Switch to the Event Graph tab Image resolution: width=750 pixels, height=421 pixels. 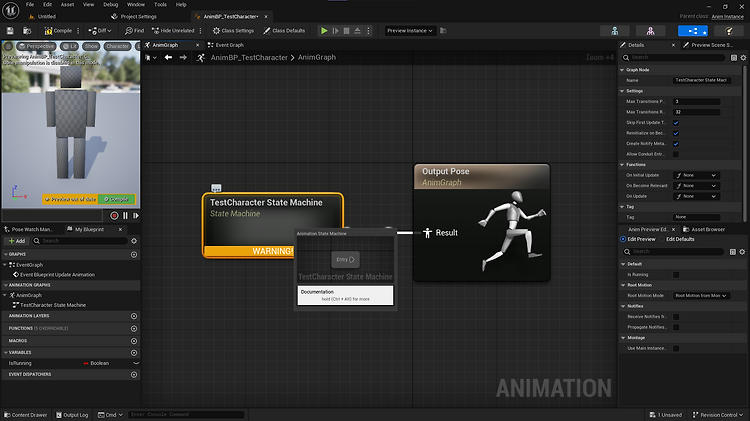click(229, 45)
